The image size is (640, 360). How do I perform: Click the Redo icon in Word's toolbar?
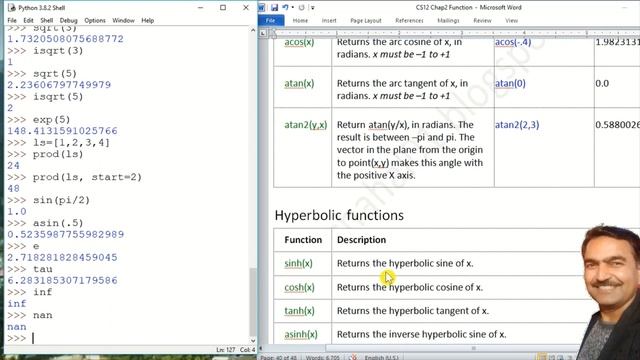tap(301, 7)
